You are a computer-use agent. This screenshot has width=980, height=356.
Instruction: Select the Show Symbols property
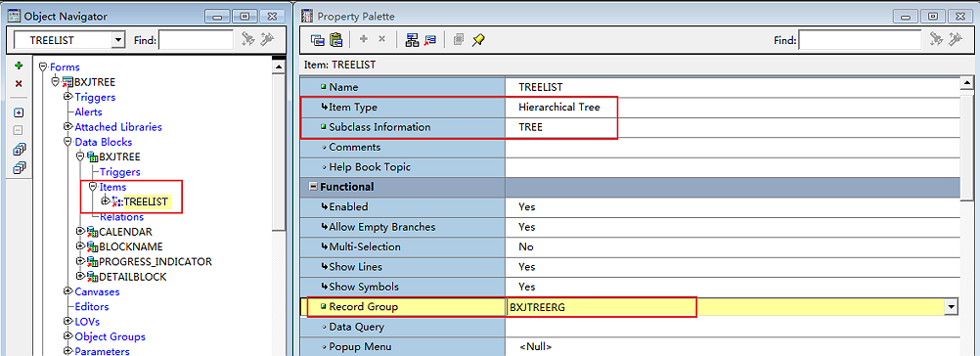click(x=631, y=287)
